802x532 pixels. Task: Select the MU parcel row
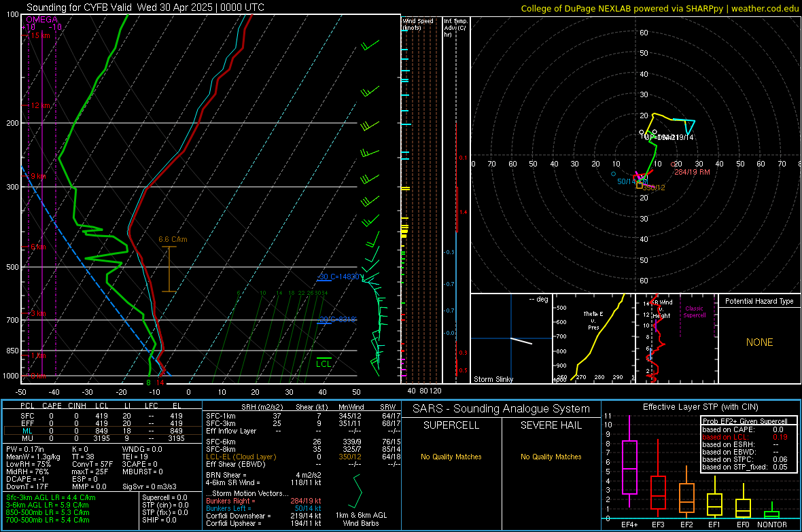(101, 438)
